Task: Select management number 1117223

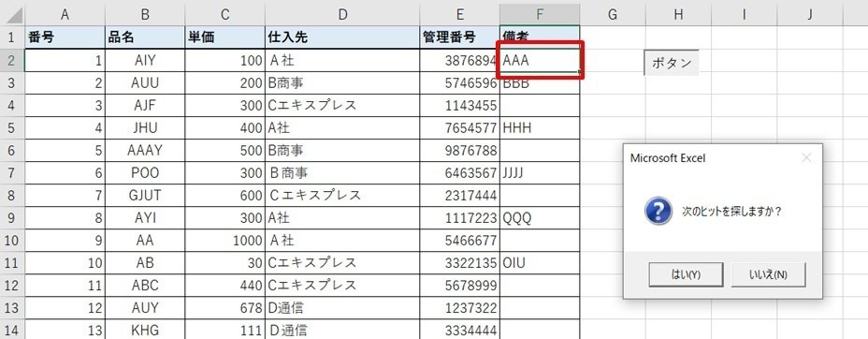Action: [x=459, y=217]
